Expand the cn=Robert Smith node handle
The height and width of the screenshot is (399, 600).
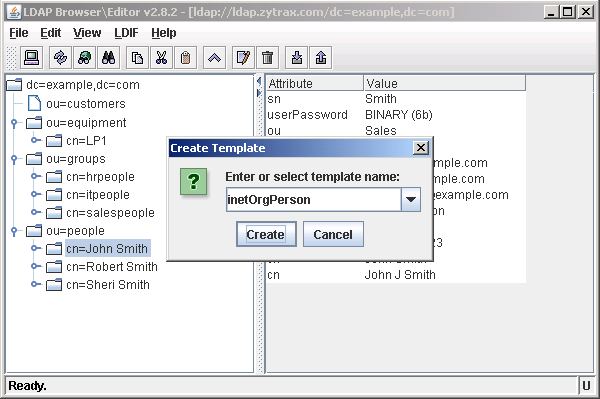tap(35, 266)
